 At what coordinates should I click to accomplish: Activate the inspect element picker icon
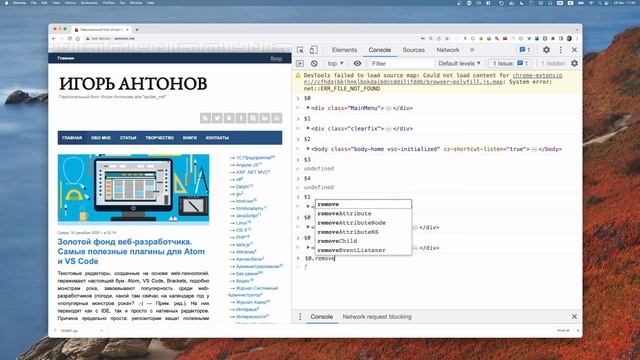click(300, 50)
